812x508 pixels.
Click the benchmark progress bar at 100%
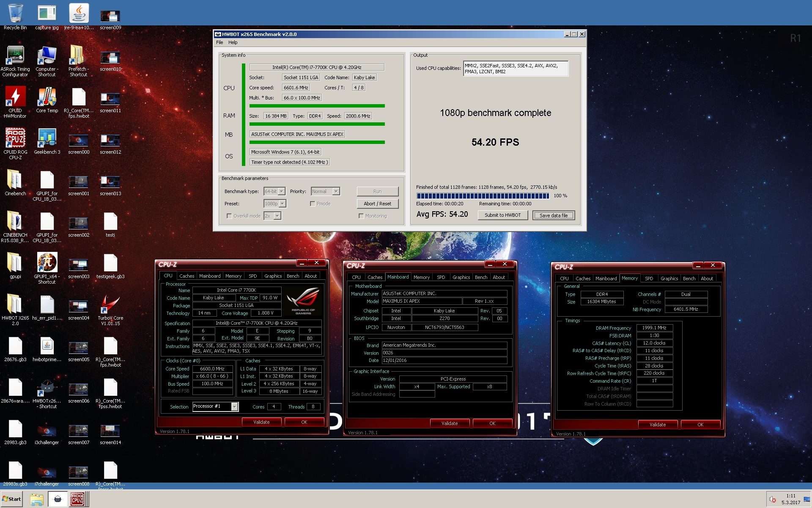(x=483, y=196)
